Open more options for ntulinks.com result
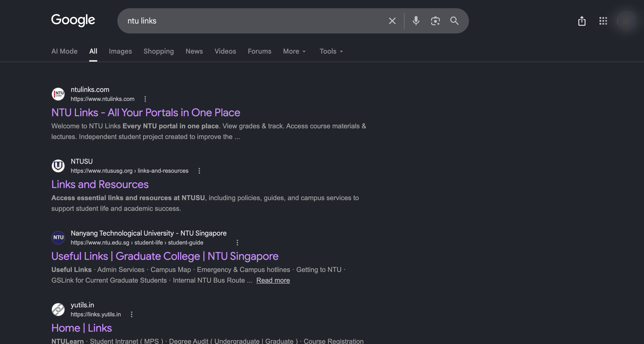Viewport: 644px width, 344px height. tap(145, 99)
